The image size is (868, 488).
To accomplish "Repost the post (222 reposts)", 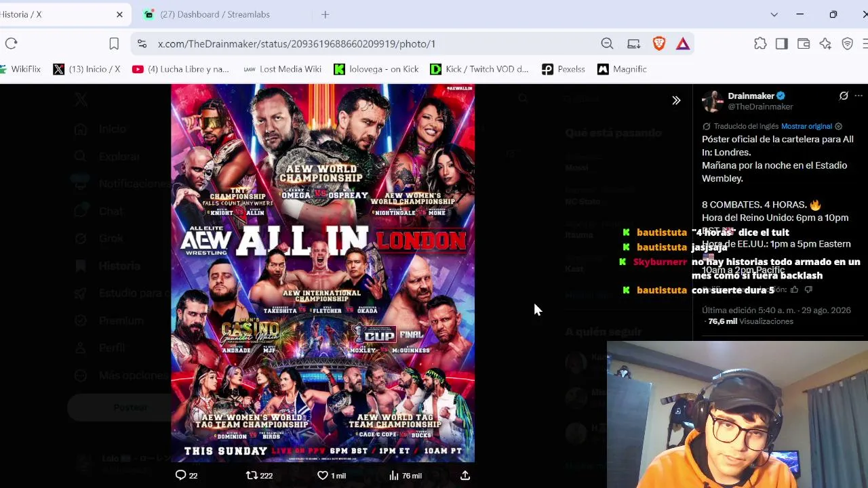I will (259, 475).
